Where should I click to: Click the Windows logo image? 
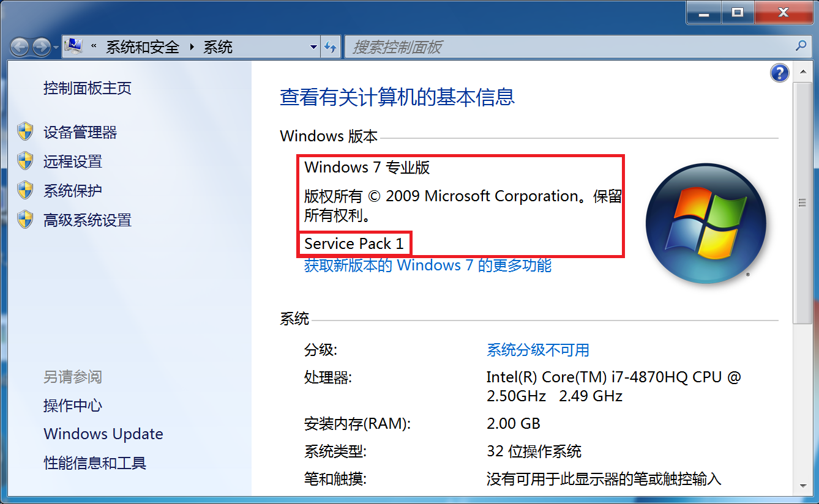coord(706,224)
